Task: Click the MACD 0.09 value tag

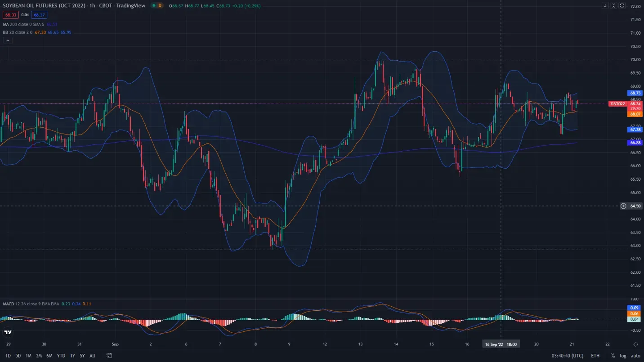Action: (633, 308)
